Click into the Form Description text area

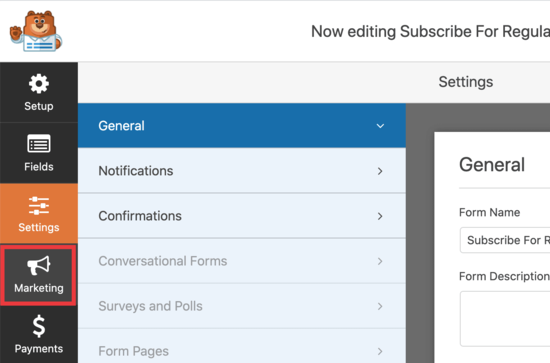pos(505,319)
